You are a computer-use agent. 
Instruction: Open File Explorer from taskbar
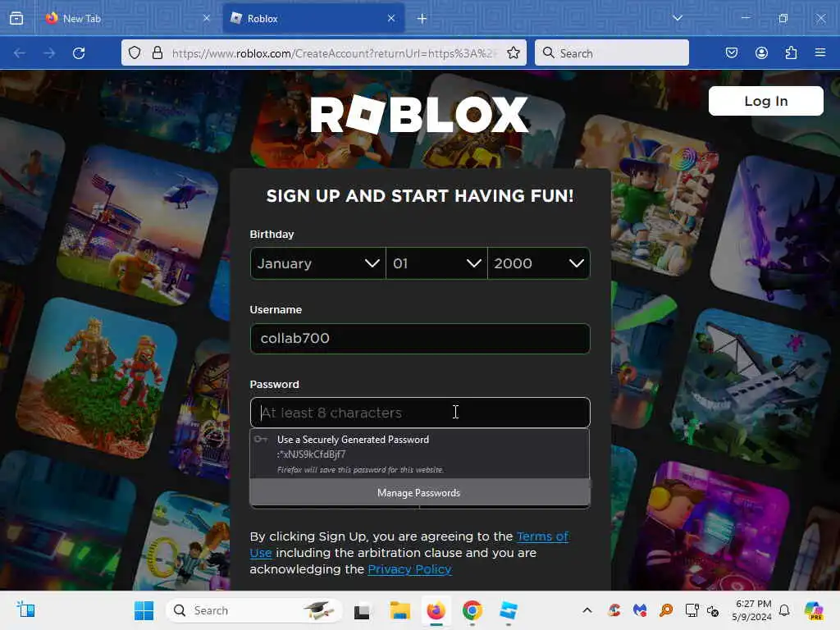[x=399, y=610]
